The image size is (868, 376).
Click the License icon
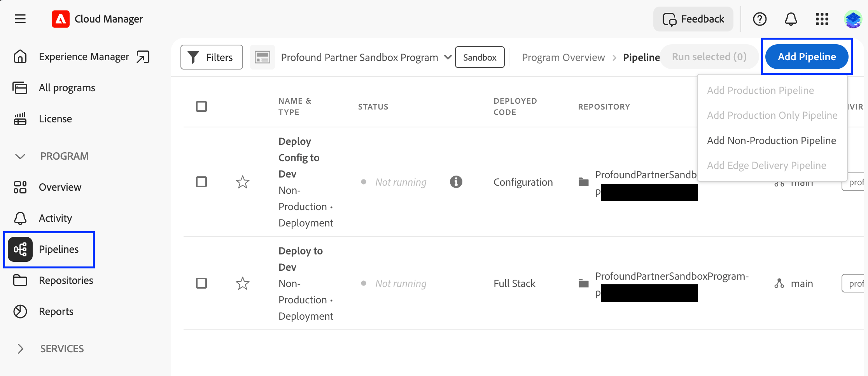pyautogui.click(x=20, y=119)
